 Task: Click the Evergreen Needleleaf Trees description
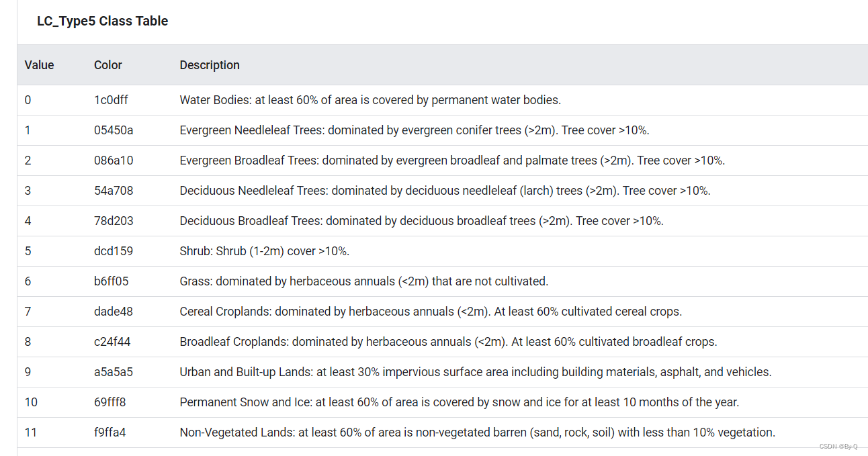pos(415,130)
